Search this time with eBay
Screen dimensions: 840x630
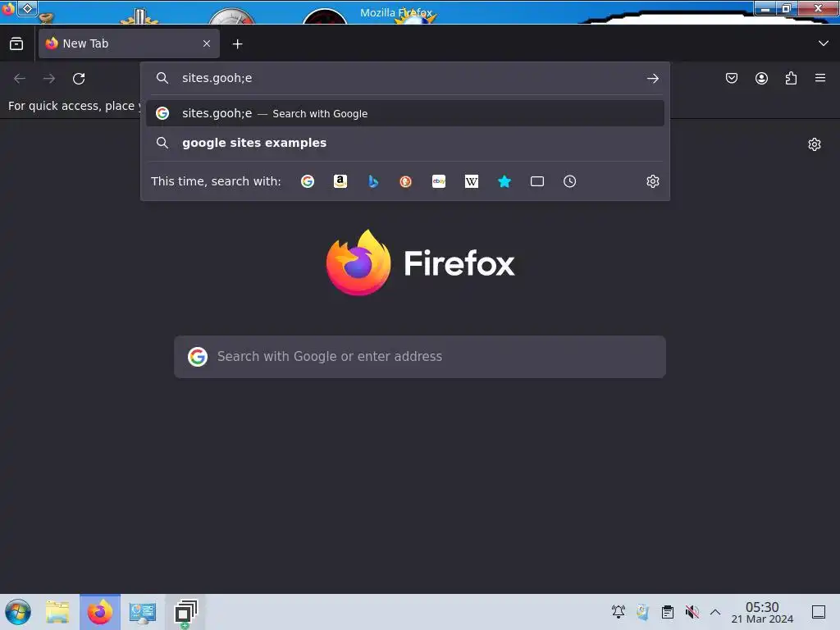point(439,181)
